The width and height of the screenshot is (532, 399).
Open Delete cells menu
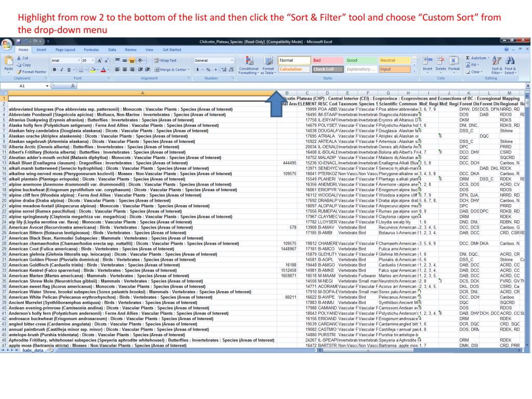click(441, 64)
